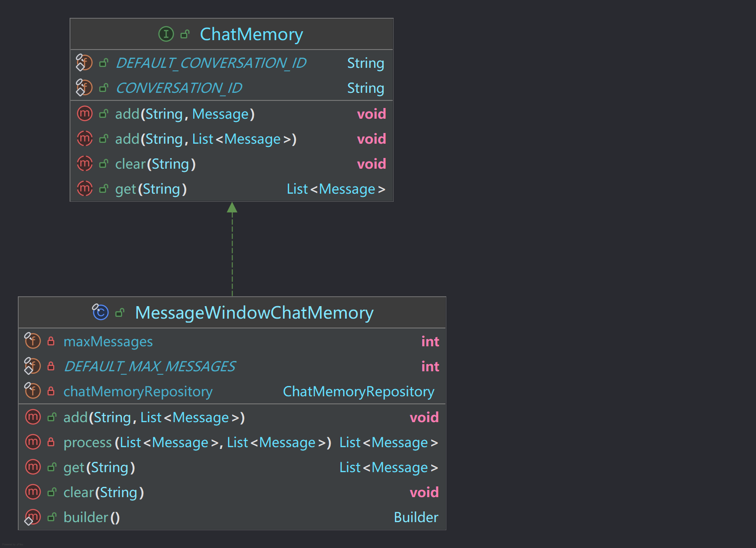Select add(String, List<Message>) in MessageWindowChatMemory

pos(154,418)
